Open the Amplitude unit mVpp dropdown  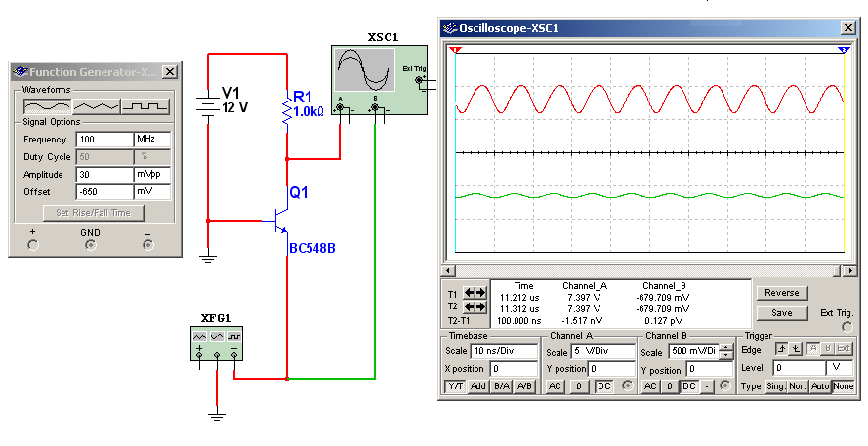152,175
